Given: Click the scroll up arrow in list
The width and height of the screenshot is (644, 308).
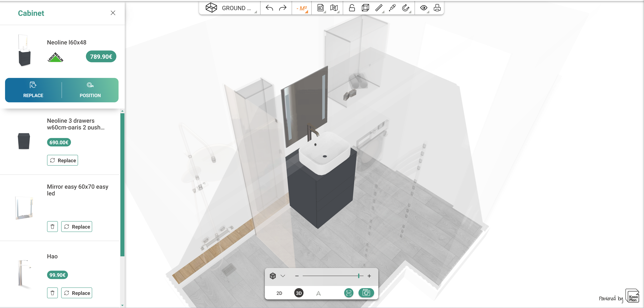Looking at the screenshot, I should coord(122,111).
